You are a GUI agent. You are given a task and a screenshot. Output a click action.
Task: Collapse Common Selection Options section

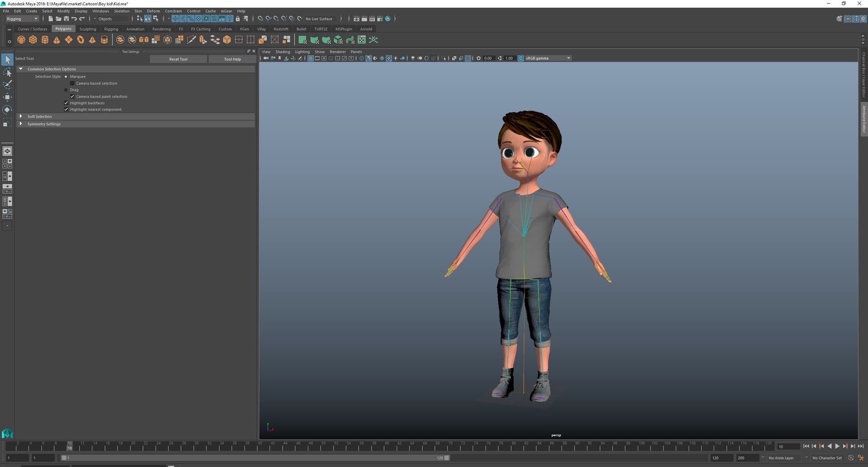click(x=21, y=69)
